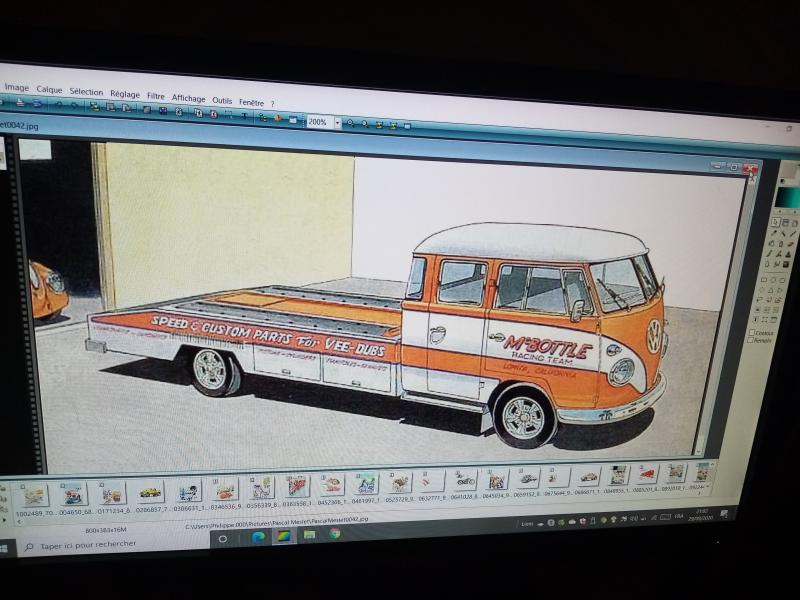Select the yellow car thumbnail 0286857_7
The width and height of the screenshot is (800, 600).
pos(151,493)
